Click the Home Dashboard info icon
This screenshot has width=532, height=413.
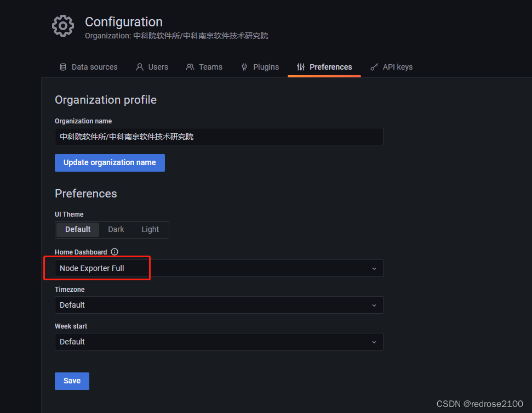coord(115,252)
